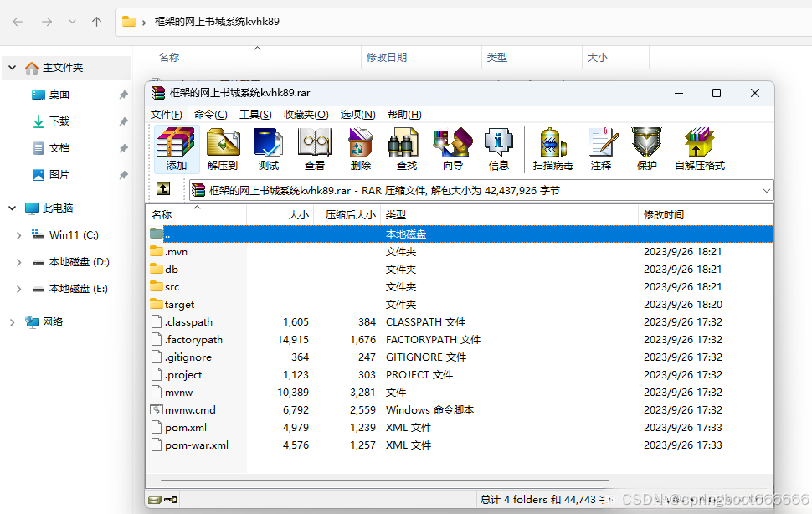Open the Wizard (向导) tool
The width and height of the screenshot is (812, 514).
point(453,149)
